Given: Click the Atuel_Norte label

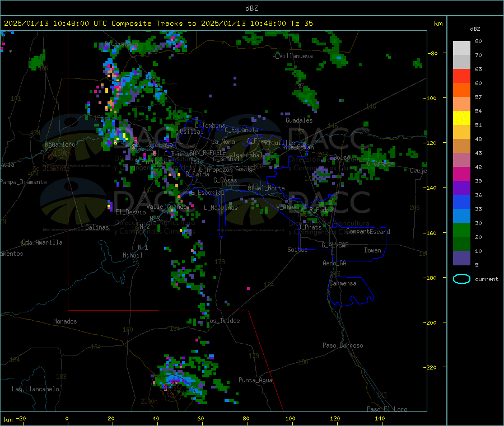Looking at the screenshot, I should pos(266,188).
